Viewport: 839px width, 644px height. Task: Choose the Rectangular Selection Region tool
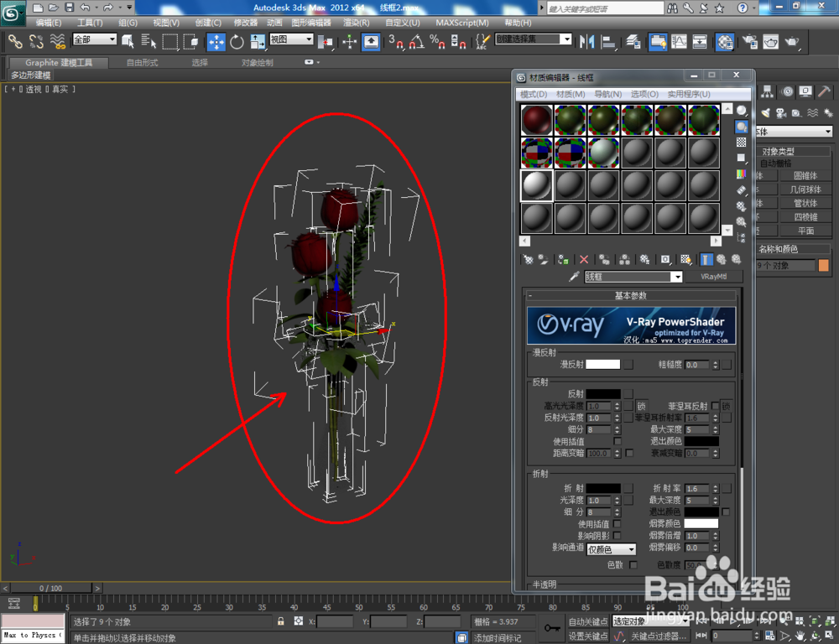pyautogui.click(x=169, y=41)
